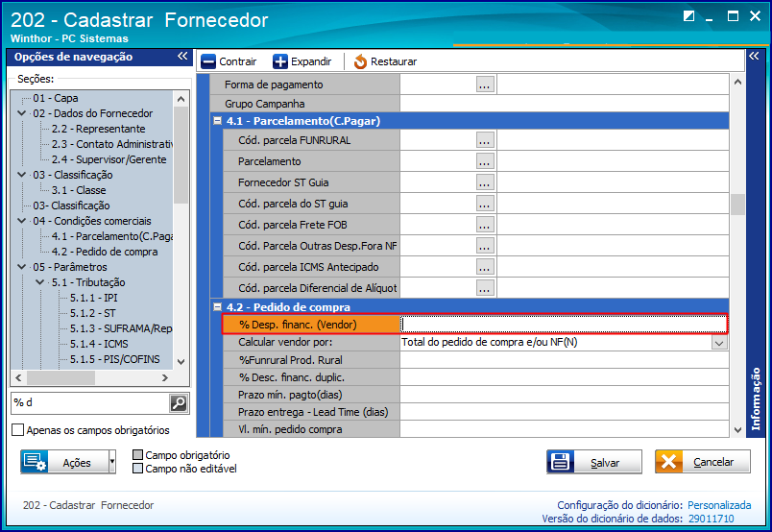The image size is (772, 532).
Task: Expand the Informação side panel
Action: tap(754, 56)
